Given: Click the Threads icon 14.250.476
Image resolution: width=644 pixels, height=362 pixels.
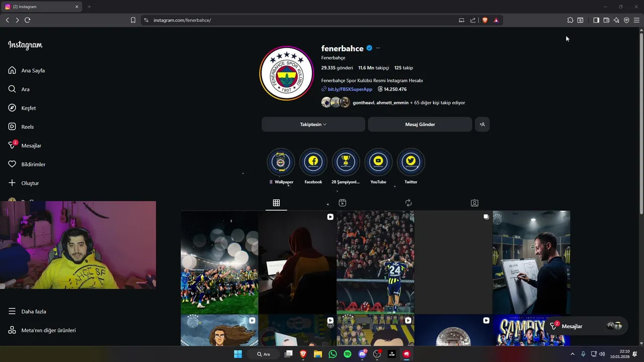Looking at the screenshot, I should click(380, 89).
